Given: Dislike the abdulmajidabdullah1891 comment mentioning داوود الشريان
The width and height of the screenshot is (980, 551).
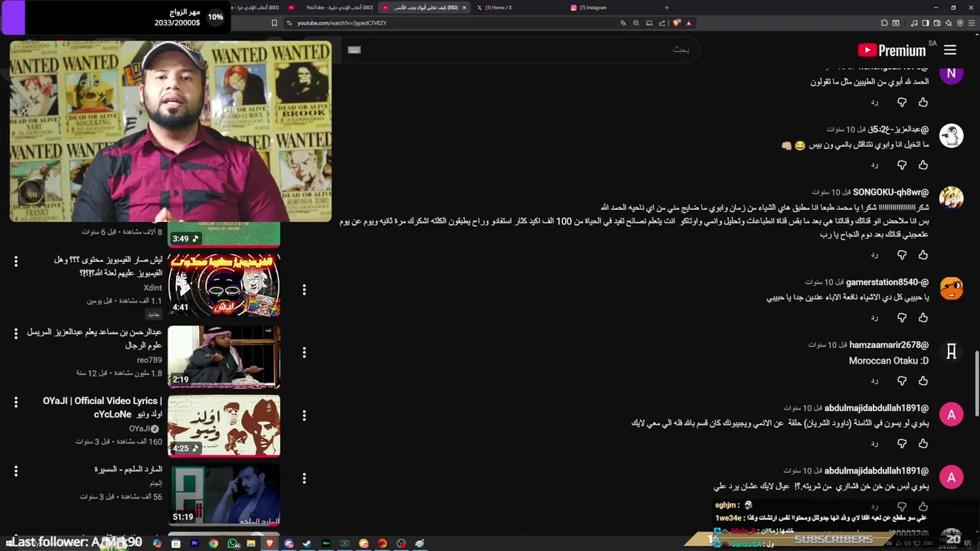Looking at the screenshot, I should click(902, 443).
